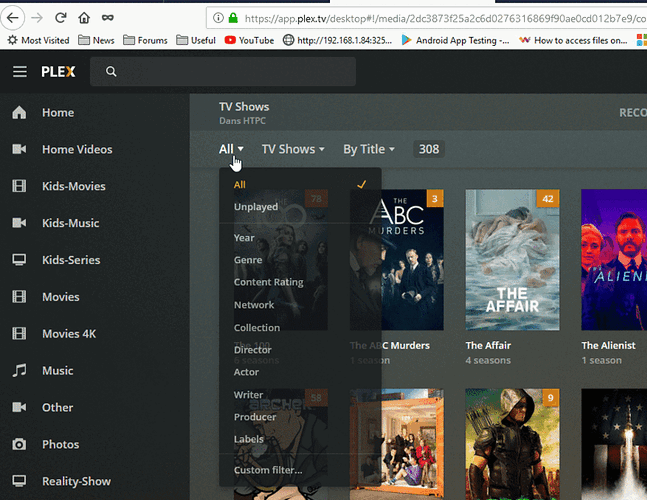Click inside the Plex search field
Viewport: 647px width, 500px height.
click(x=223, y=71)
